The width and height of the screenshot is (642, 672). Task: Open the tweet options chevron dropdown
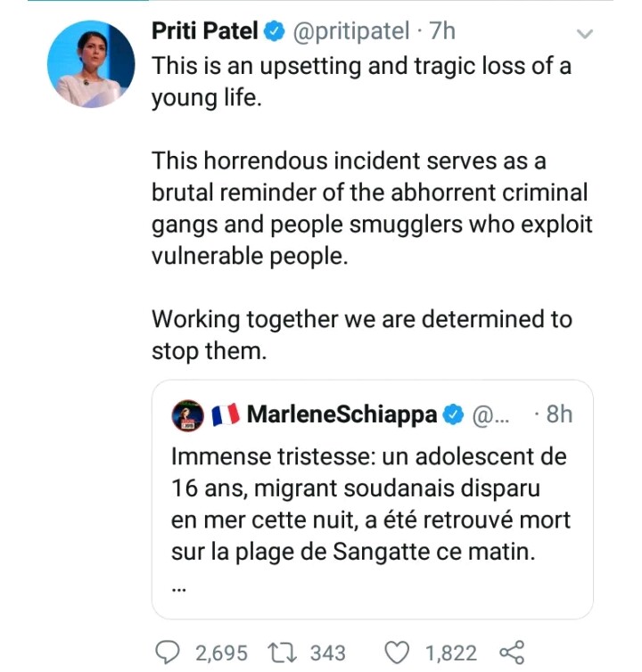click(x=585, y=34)
